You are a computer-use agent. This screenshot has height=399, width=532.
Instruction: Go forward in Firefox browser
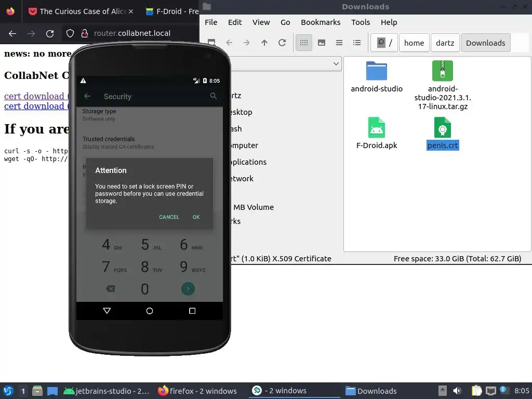[31, 33]
